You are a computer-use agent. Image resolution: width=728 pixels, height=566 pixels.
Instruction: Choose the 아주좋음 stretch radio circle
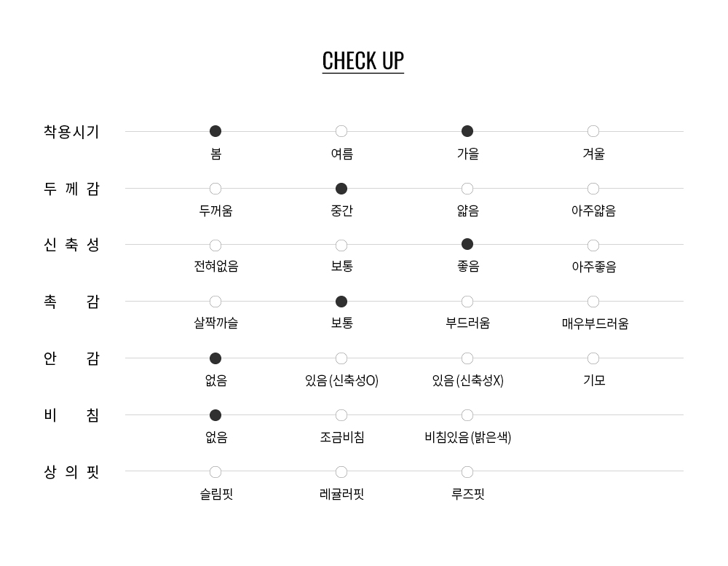click(593, 245)
